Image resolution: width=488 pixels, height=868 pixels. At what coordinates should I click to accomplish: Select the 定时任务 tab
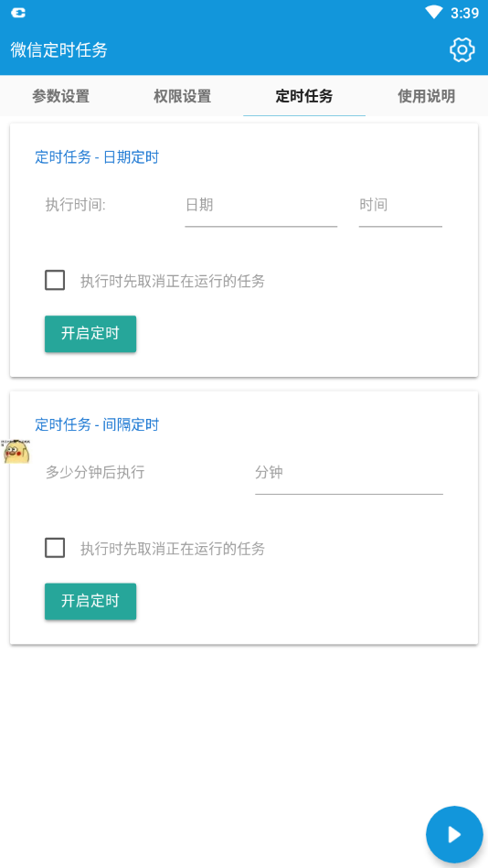304,96
